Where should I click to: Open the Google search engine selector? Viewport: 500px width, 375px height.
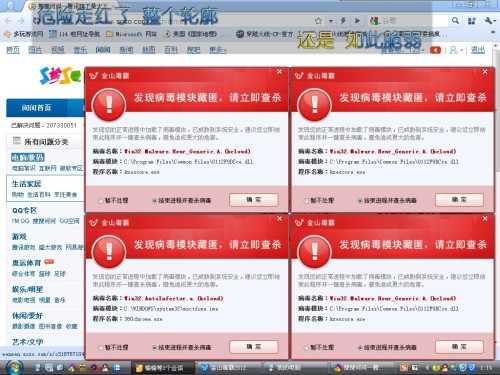375,21
